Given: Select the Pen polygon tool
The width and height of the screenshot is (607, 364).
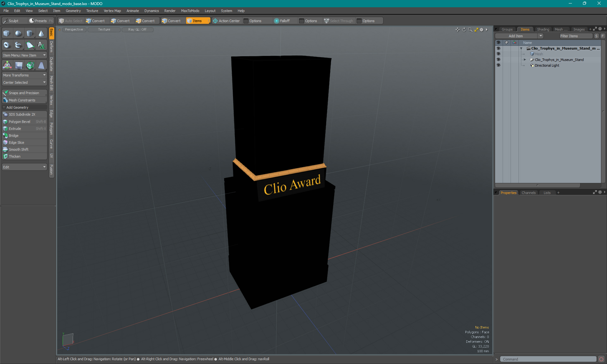Looking at the screenshot, I should pos(30,45).
